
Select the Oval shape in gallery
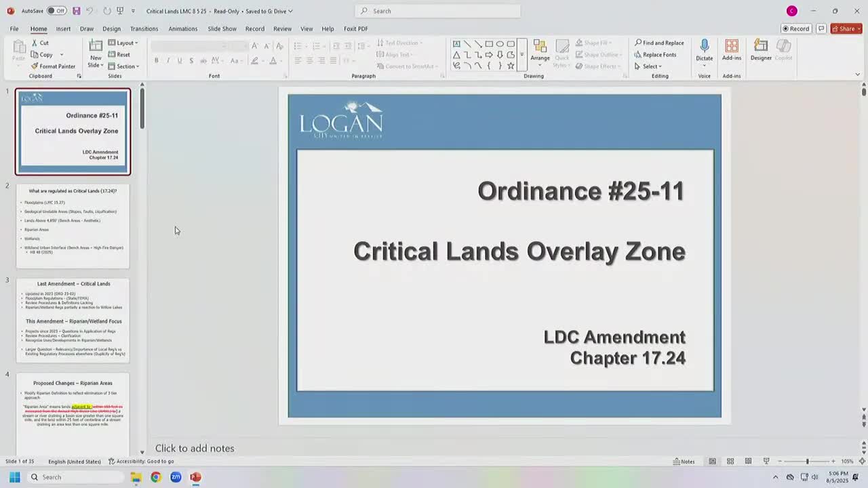click(x=500, y=43)
